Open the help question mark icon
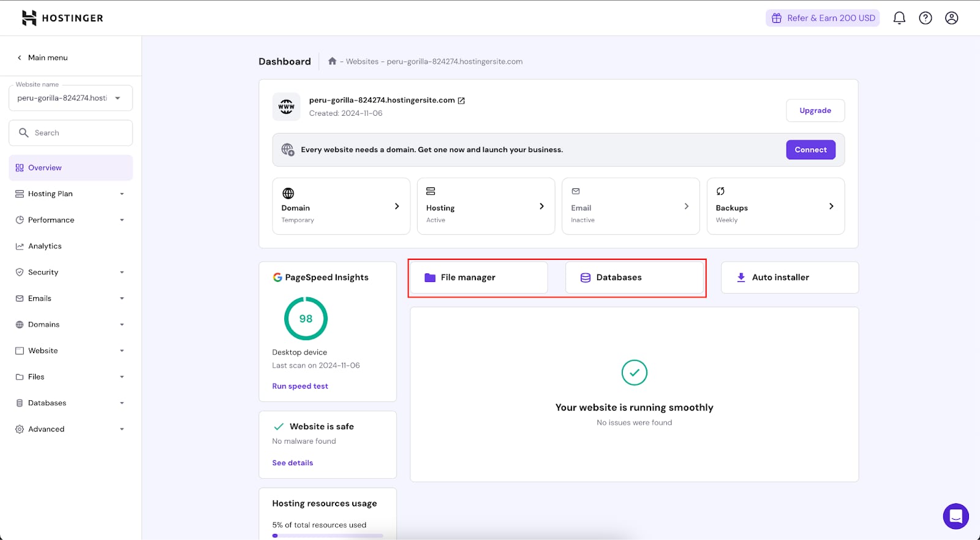980x540 pixels. click(x=925, y=18)
